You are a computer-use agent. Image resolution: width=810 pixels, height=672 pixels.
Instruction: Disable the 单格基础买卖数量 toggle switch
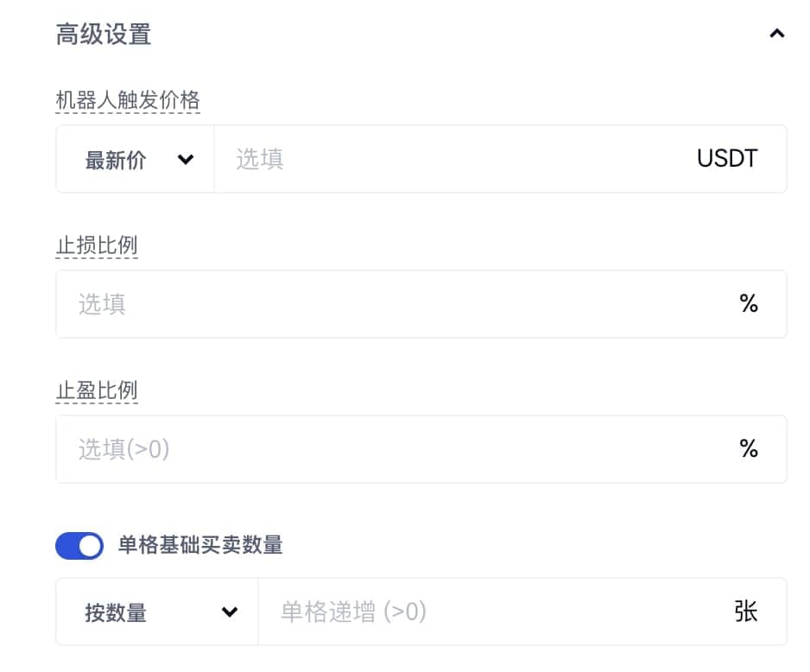[x=79, y=546]
